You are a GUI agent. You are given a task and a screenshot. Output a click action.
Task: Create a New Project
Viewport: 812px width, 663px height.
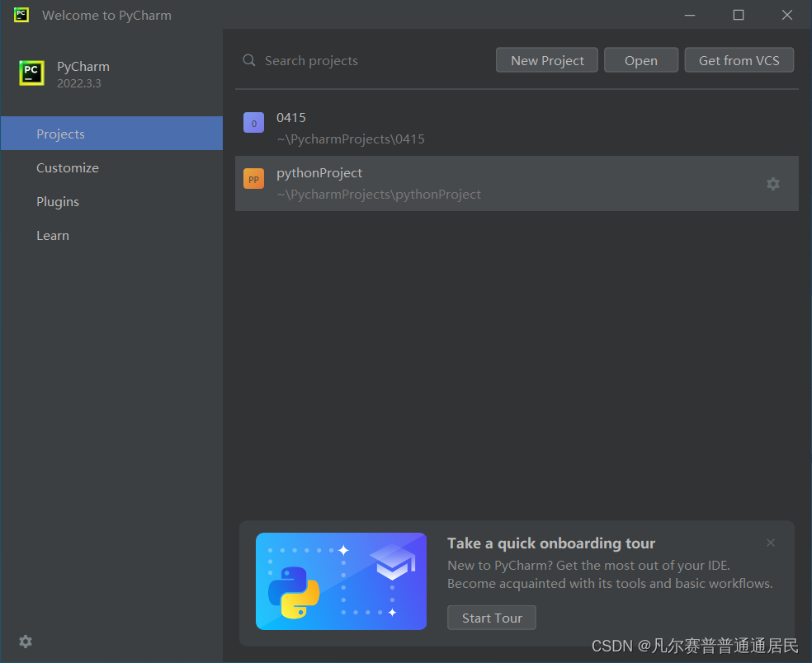click(547, 60)
